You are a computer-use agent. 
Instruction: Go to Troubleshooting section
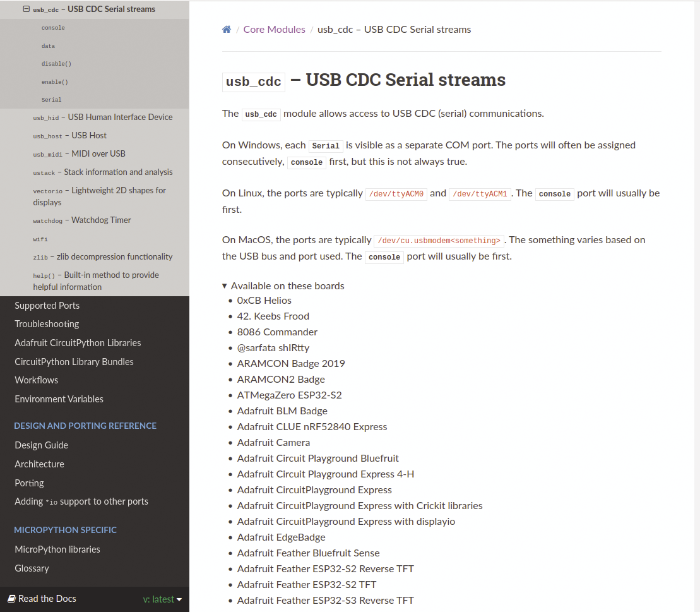[x=47, y=324]
